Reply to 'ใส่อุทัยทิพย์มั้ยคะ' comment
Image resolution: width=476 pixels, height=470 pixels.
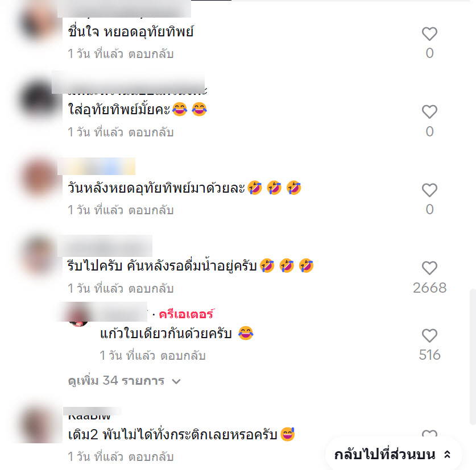coord(151,132)
